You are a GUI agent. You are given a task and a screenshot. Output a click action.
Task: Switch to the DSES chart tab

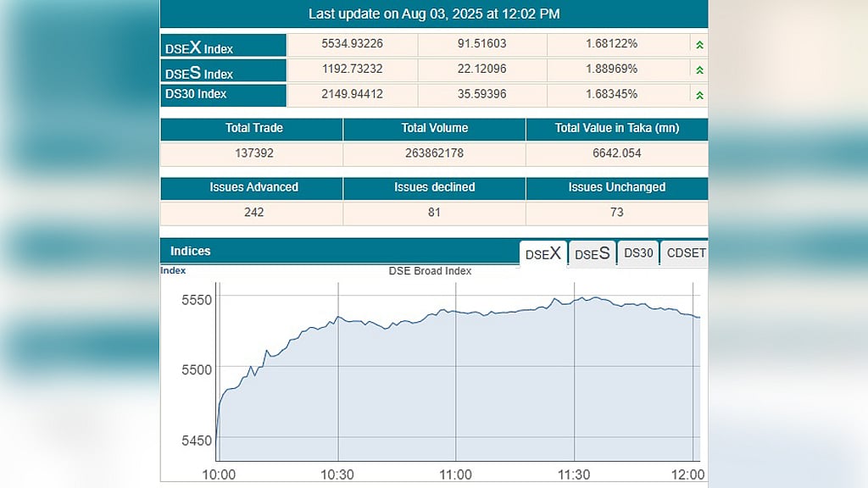point(592,254)
